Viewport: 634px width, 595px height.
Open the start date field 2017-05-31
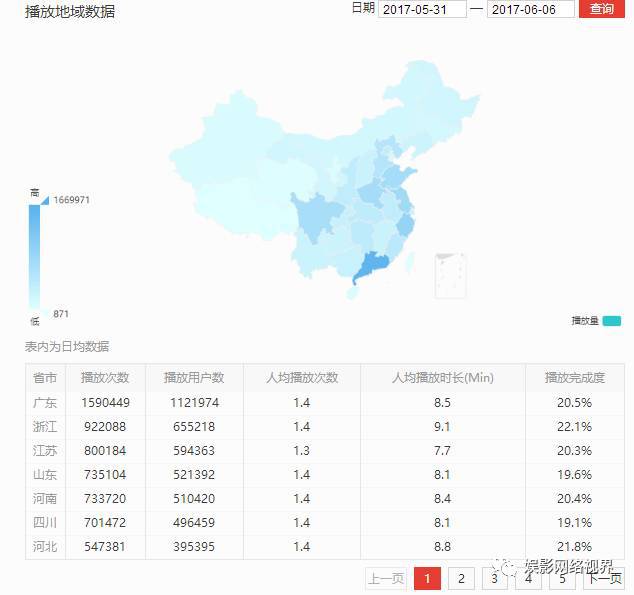click(422, 9)
